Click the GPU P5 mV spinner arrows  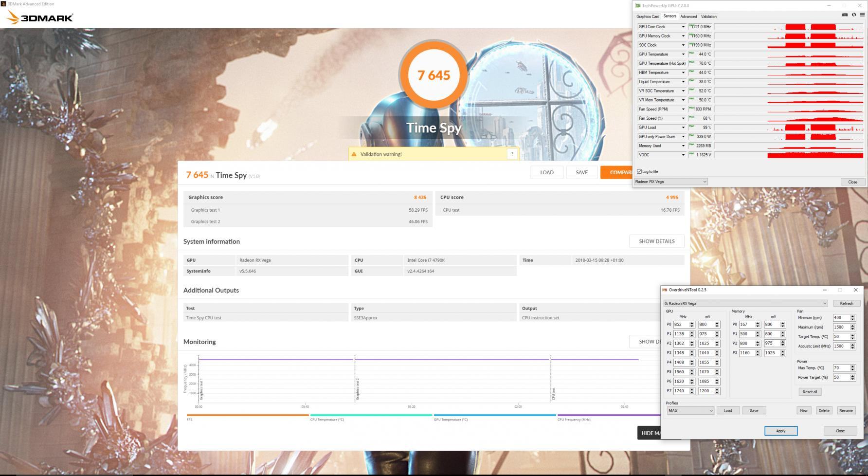click(717, 372)
